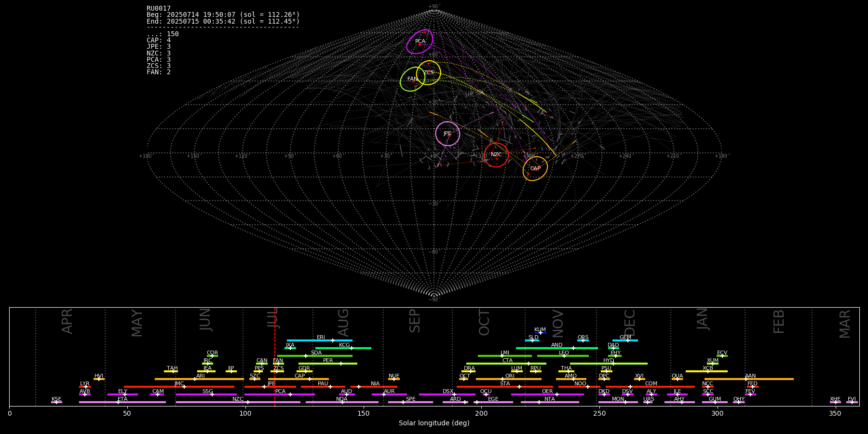868x434 pixels.
Task: Select the NDA shower bar label
Action: coord(341,399)
